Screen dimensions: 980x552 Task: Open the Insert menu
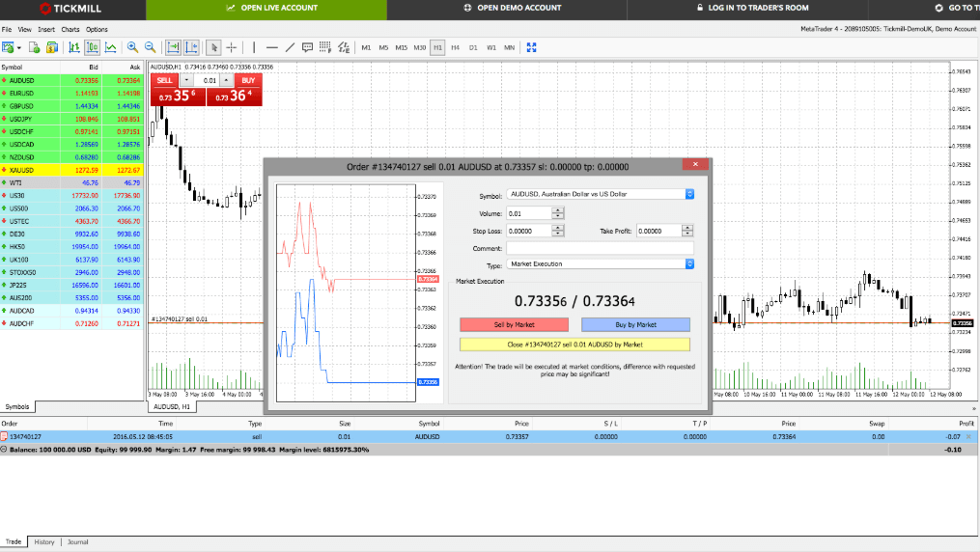point(46,29)
